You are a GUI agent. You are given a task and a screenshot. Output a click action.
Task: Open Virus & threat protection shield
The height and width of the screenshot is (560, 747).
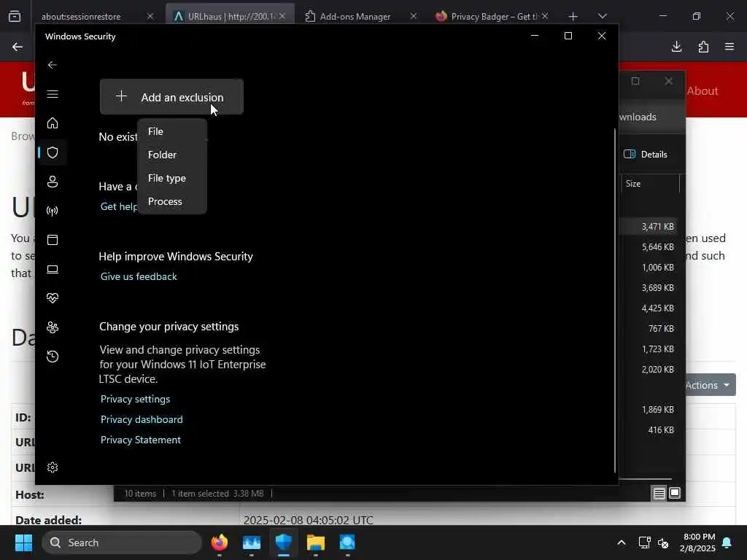click(x=53, y=152)
